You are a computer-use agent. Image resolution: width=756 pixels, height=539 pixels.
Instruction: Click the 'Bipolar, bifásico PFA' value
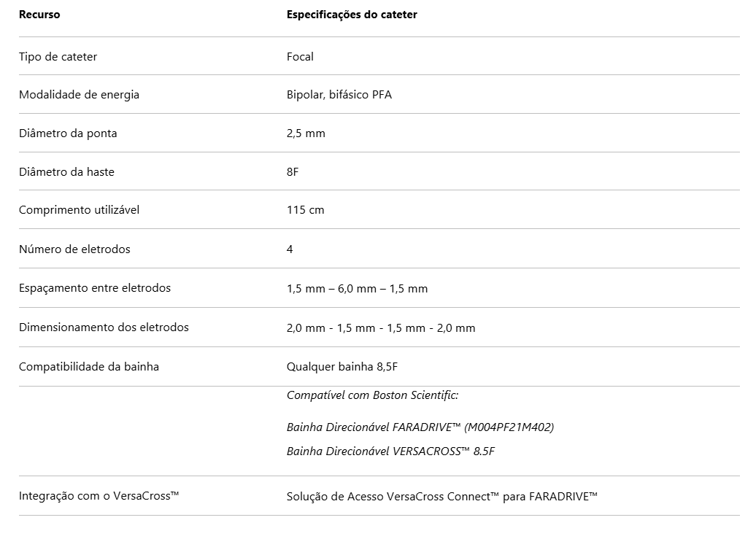click(x=339, y=95)
